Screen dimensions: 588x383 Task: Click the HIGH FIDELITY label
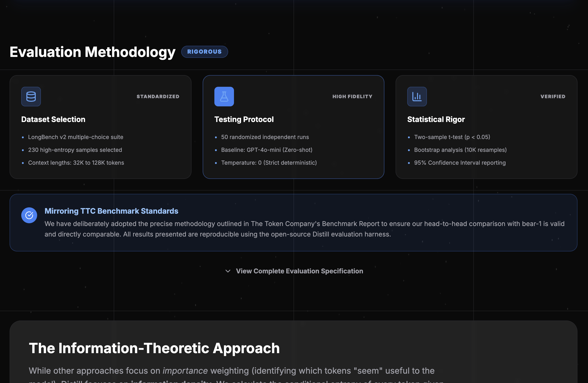[x=352, y=97]
